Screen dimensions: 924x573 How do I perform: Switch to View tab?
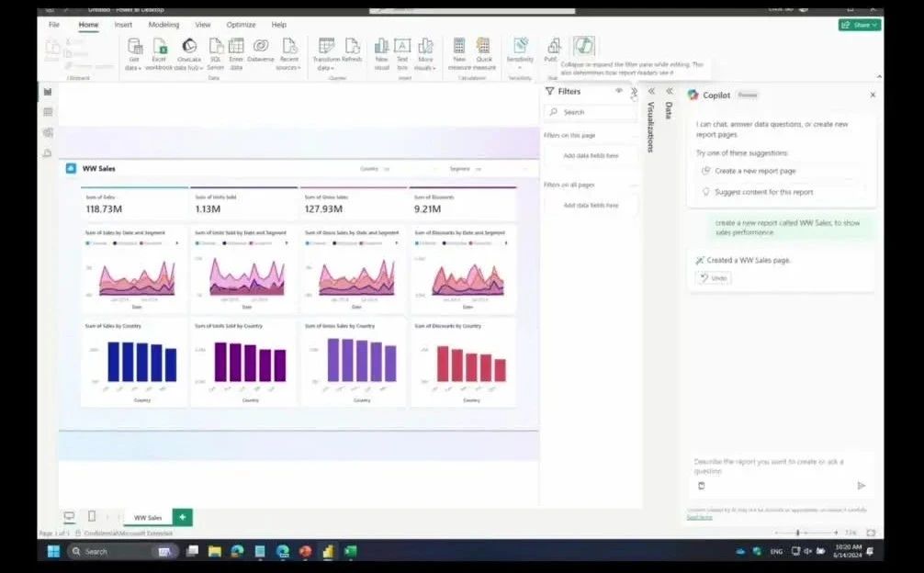pos(203,25)
